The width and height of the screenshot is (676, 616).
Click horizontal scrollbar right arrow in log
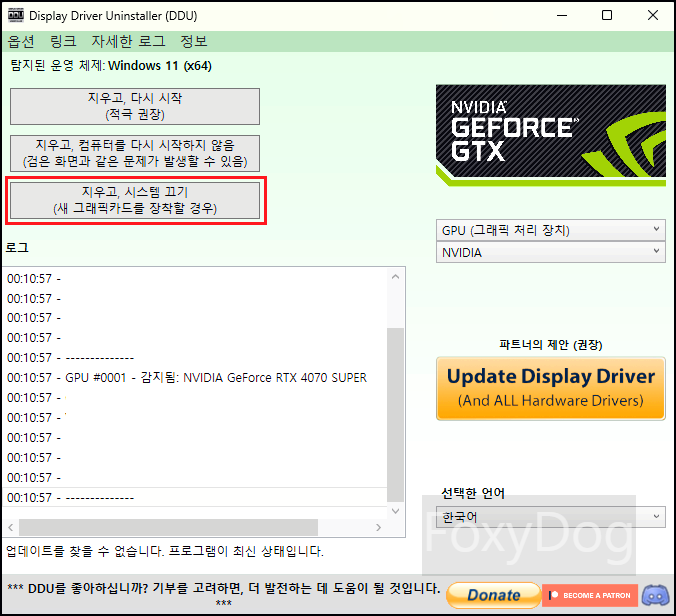tap(378, 527)
